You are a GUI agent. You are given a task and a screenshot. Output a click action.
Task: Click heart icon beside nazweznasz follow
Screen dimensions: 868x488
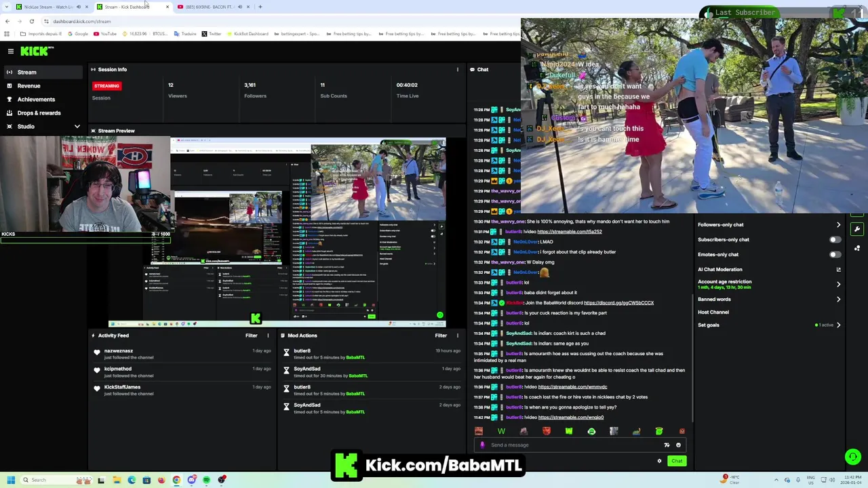(x=97, y=352)
